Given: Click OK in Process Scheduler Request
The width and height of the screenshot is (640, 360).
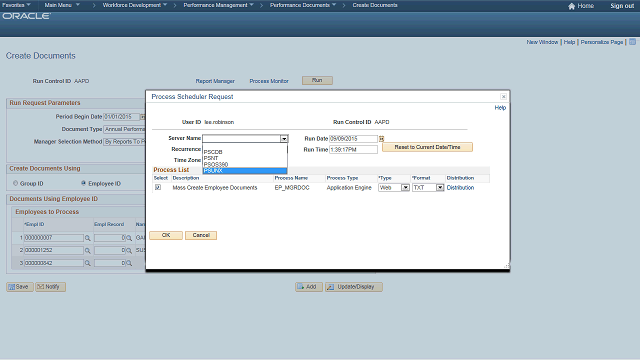Looking at the screenshot, I should pyautogui.click(x=166, y=236).
